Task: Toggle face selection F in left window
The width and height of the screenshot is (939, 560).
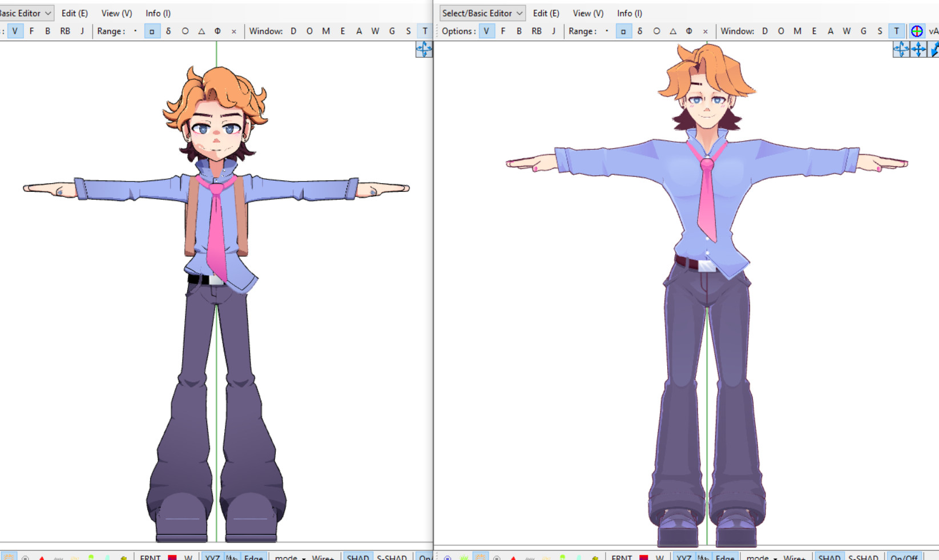Action: point(31,31)
